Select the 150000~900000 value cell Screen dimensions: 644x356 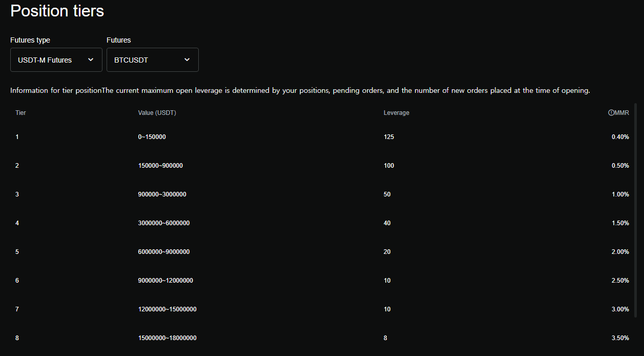(160, 166)
